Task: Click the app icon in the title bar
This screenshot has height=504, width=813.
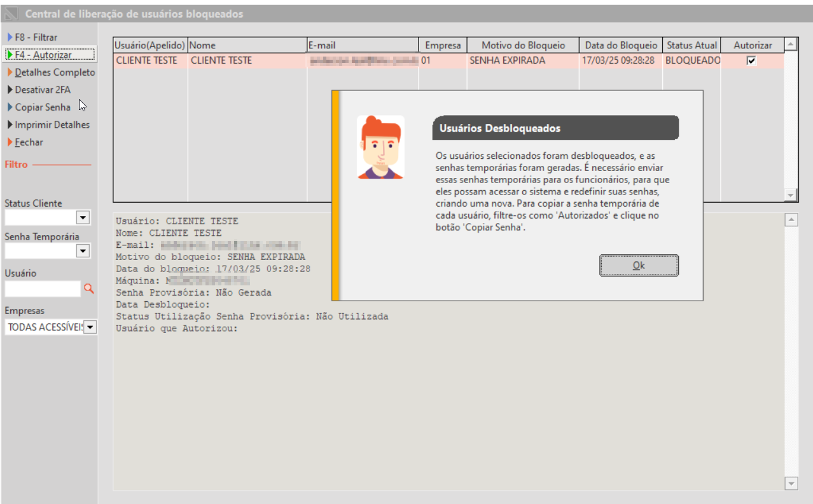Action: 11,14
